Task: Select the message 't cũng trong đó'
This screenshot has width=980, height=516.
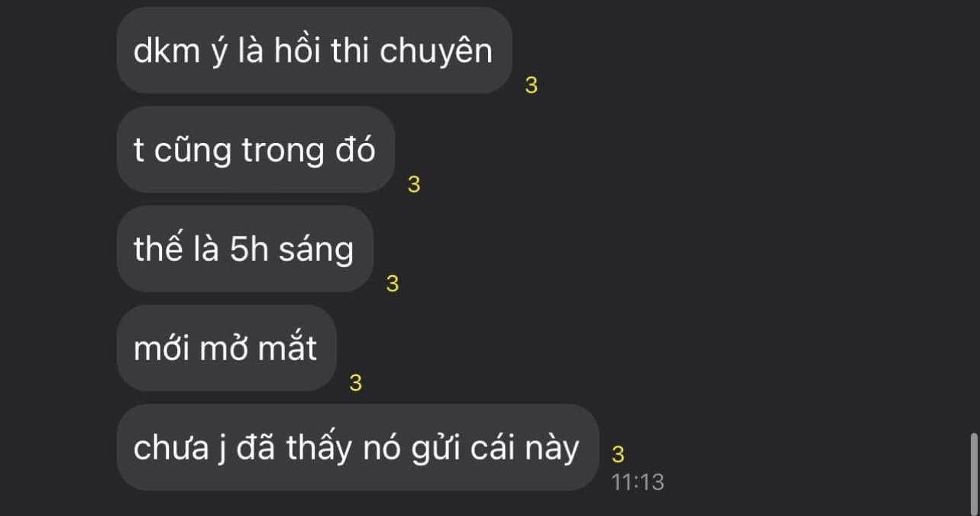Action: [255, 150]
